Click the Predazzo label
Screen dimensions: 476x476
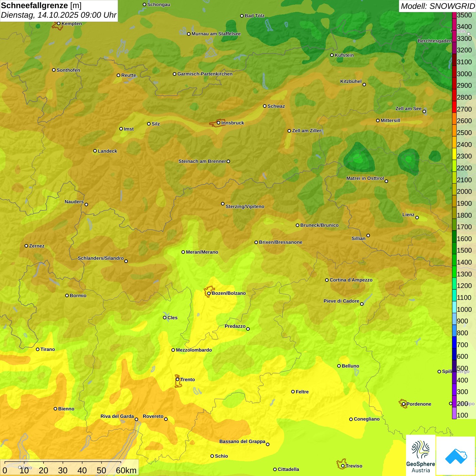pos(235,326)
